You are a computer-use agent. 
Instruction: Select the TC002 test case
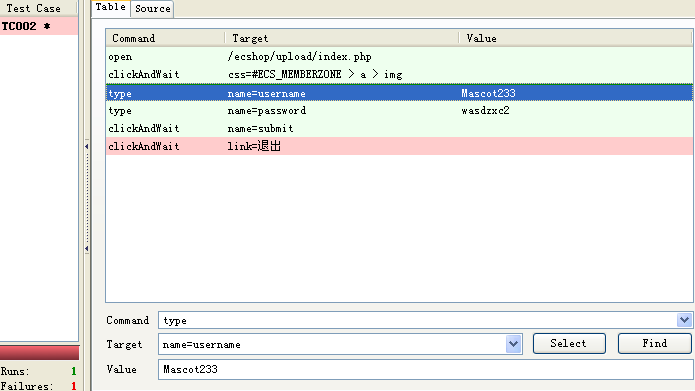(x=39, y=26)
